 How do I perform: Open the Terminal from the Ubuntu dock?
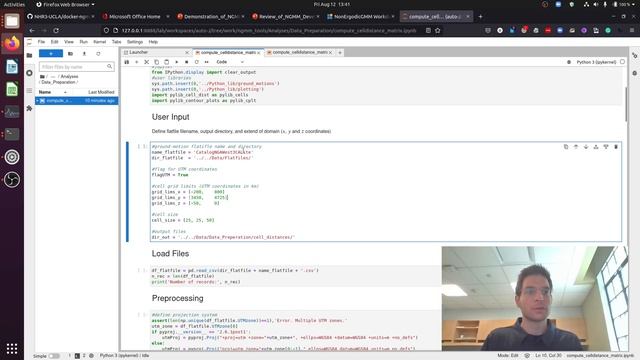click(12, 134)
